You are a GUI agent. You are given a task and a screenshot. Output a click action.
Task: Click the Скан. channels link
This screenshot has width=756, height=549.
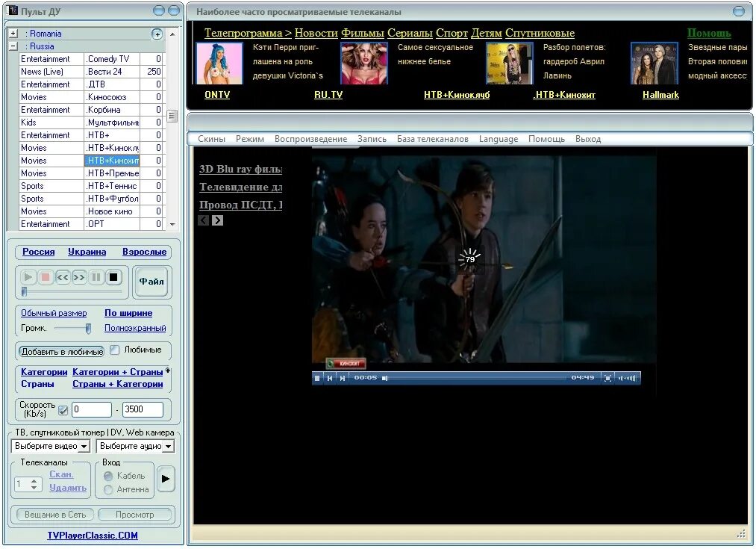point(61,474)
